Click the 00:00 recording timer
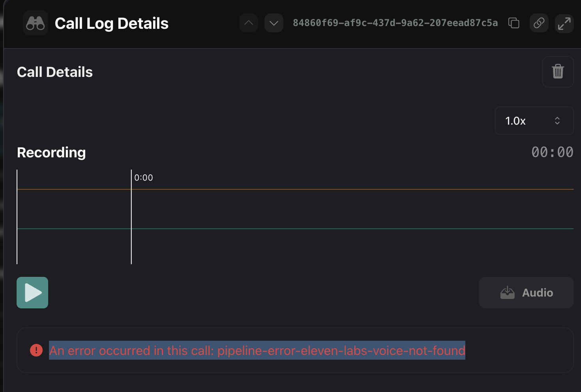This screenshot has height=392, width=581. point(552,152)
